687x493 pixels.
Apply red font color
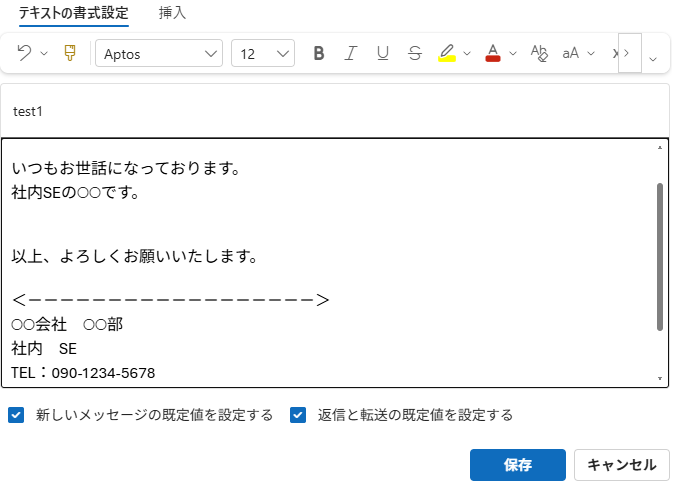pos(492,53)
